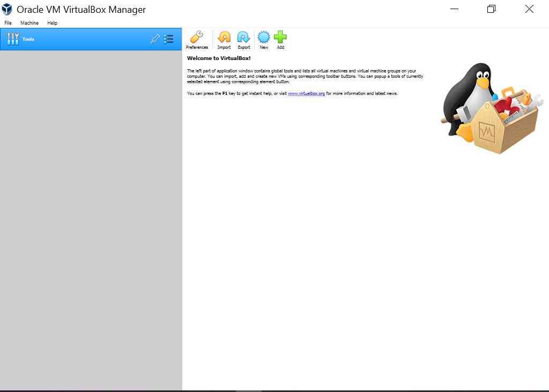549x392 pixels.
Task: Restore down the VirtualBox Manager window
Action: [491, 9]
